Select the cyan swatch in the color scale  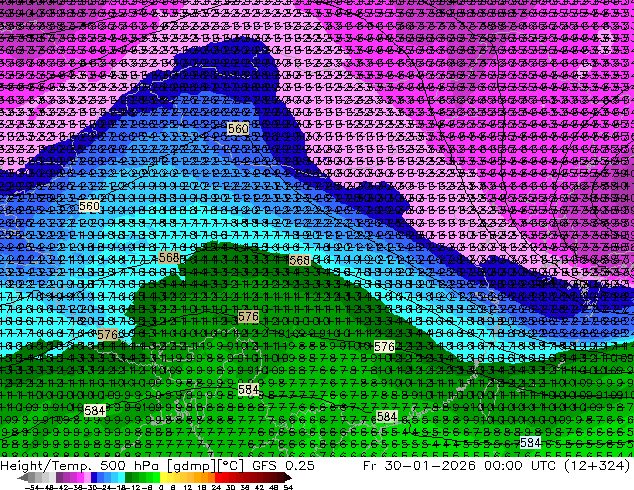[122, 478]
